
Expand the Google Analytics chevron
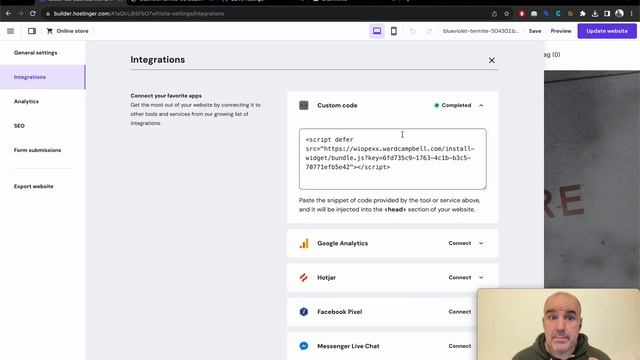(x=481, y=243)
